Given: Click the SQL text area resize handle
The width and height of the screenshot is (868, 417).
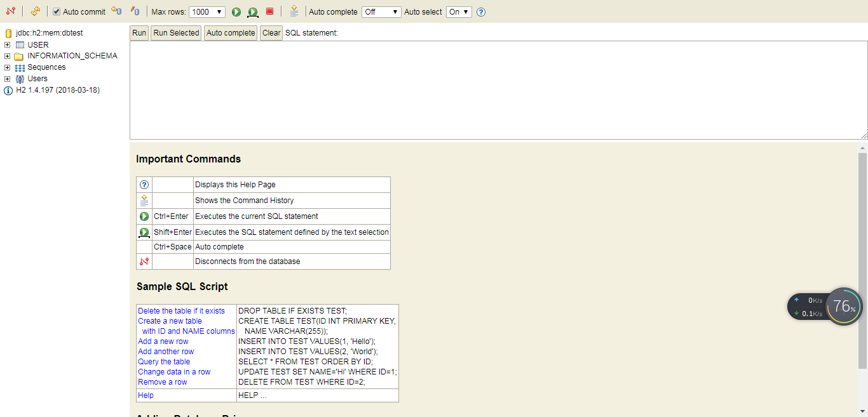Looking at the screenshot, I should (864, 136).
